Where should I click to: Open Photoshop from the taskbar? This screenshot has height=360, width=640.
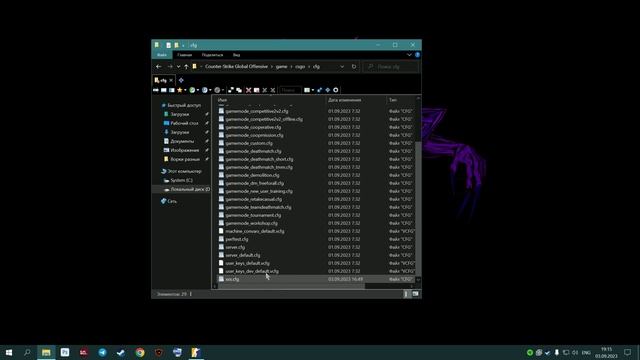click(65, 352)
